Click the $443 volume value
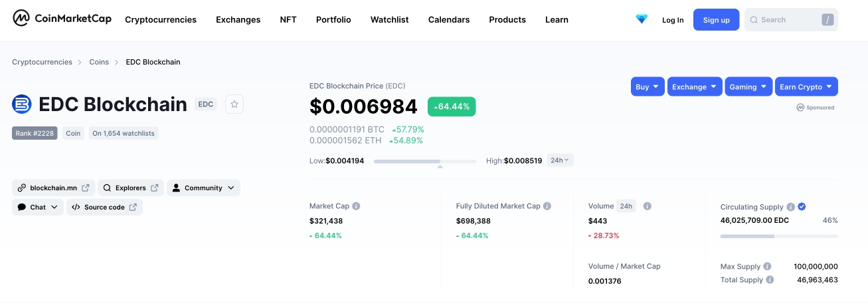The height and width of the screenshot is (304, 868). [598, 221]
